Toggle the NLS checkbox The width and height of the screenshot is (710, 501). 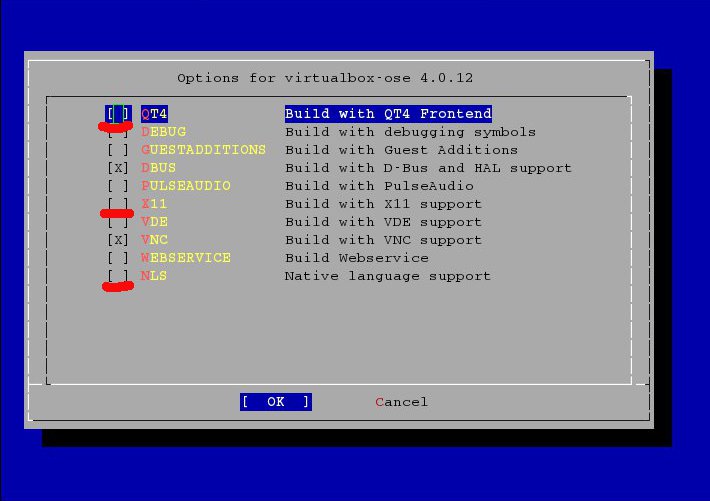(x=118, y=276)
